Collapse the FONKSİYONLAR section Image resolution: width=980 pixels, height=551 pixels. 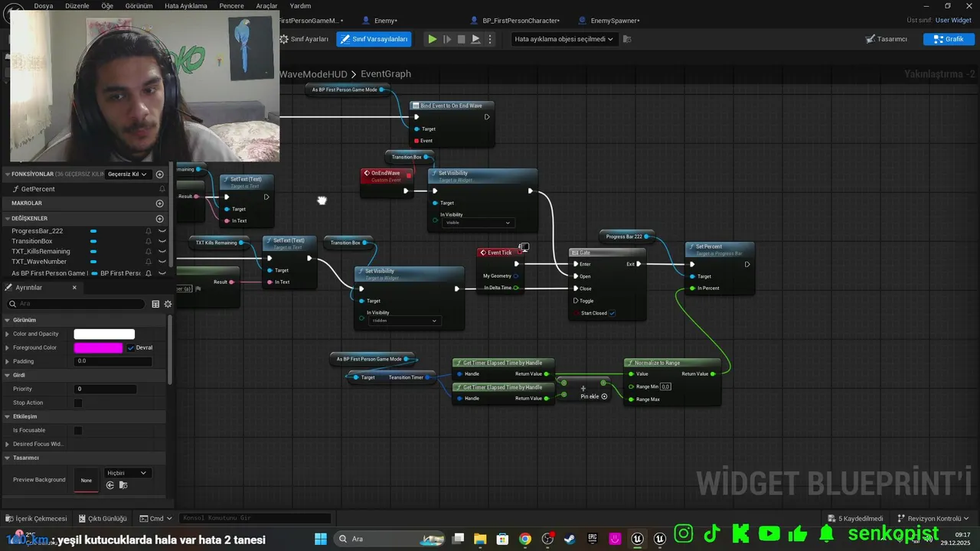pos(8,174)
